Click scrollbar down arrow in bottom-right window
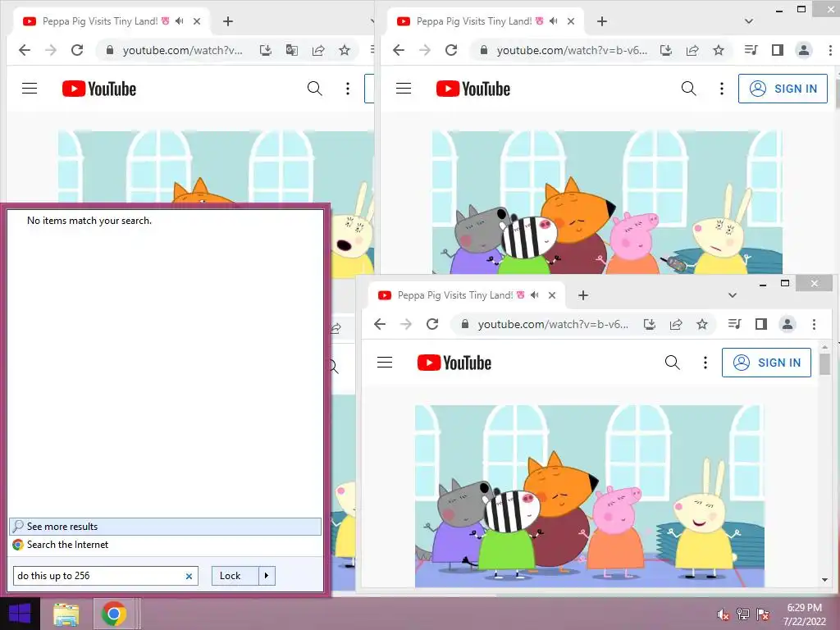This screenshot has width=840, height=630. [x=825, y=580]
